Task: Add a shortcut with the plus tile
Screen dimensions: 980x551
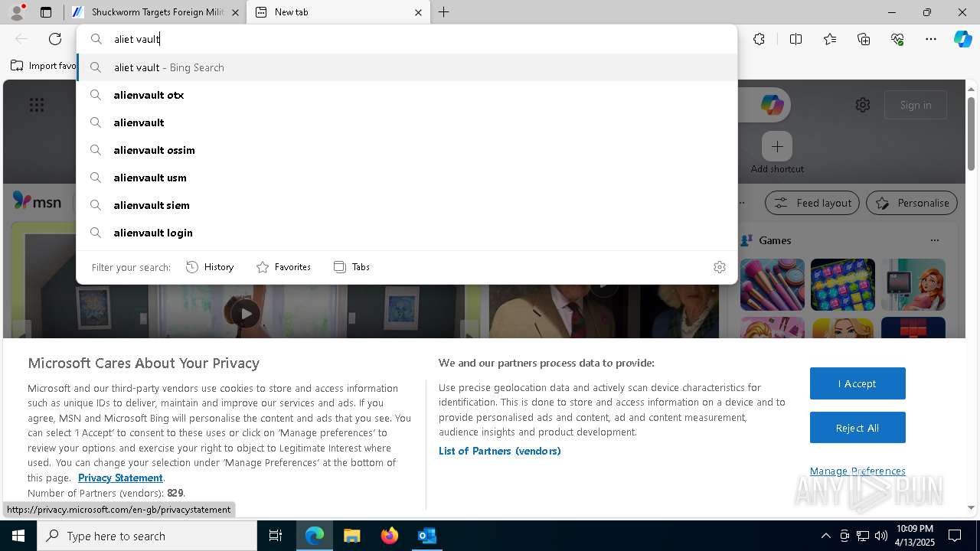Action: coord(777,146)
